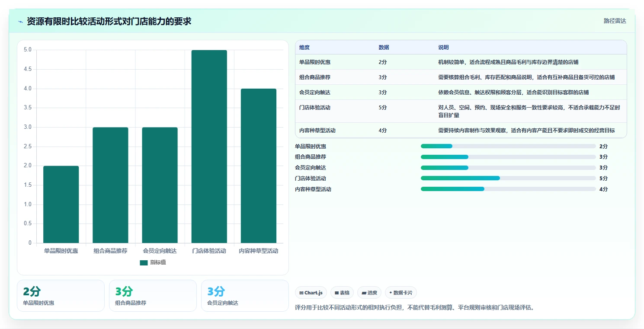Screen dimensions: 644x329
Task: Click the 门店体验活动 progress bar
Action: click(508, 178)
